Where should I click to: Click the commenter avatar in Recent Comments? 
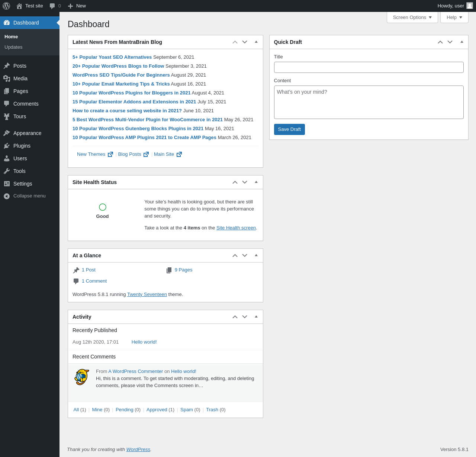coord(82,377)
